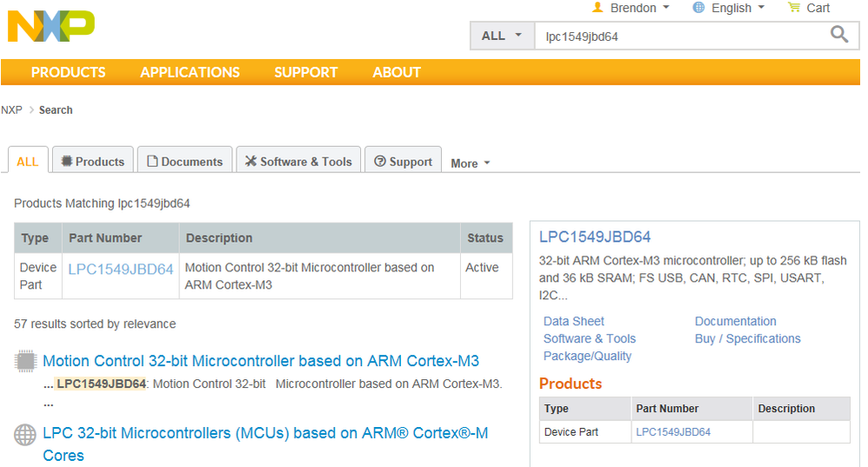
Task: Open the Data Sheet link
Action: tap(573, 321)
